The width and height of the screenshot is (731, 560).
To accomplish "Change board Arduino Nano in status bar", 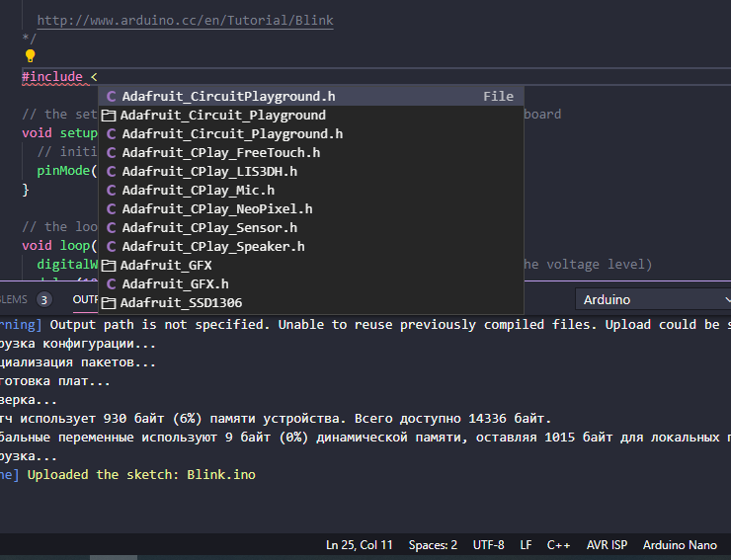I will 680,545.
